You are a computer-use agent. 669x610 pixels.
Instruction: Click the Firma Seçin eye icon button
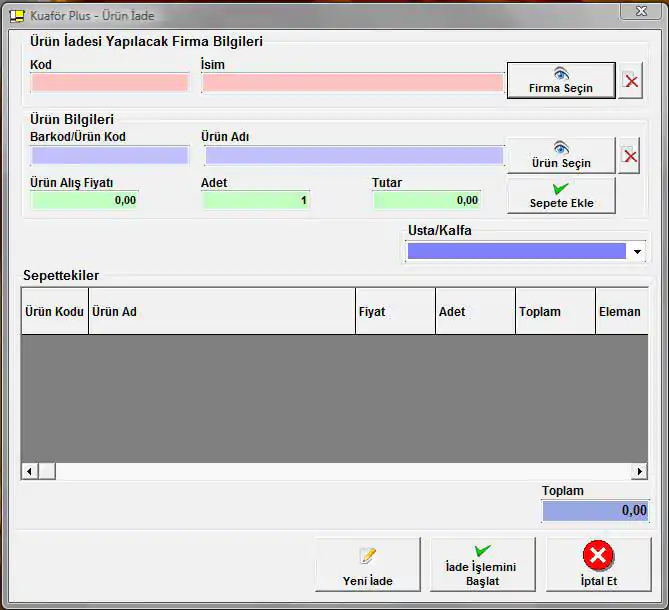pyautogui.click(x=560, y=80)
